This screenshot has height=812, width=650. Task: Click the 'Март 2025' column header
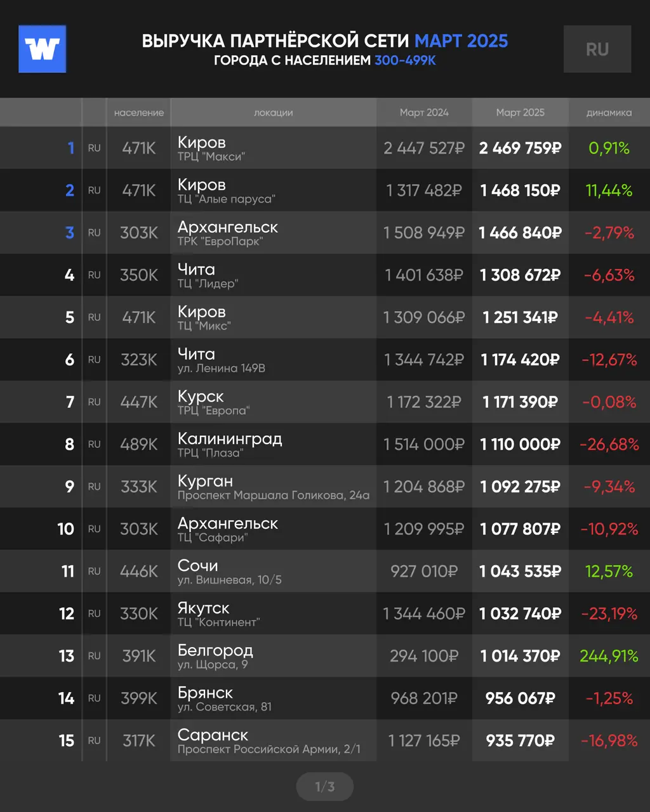click(x=521, y=112)
